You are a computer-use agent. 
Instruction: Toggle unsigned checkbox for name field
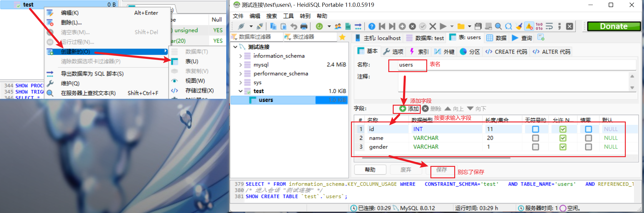coord(535,138)
